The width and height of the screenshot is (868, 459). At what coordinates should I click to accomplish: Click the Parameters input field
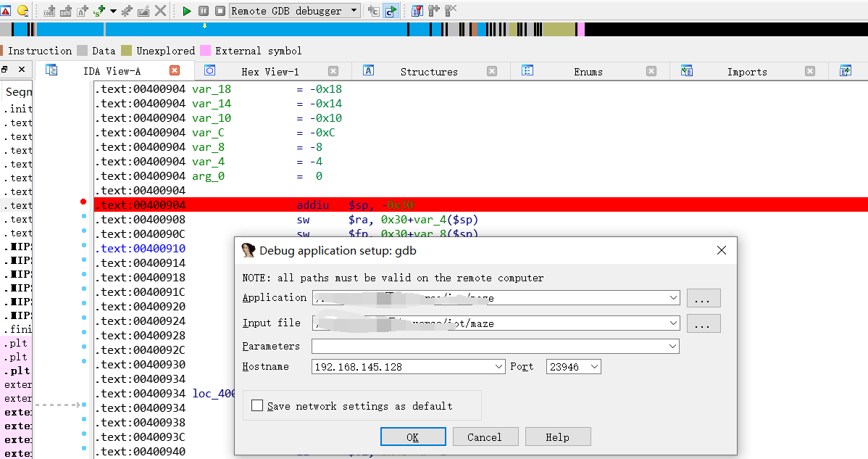pyautogui.click(x=488, y=347)
